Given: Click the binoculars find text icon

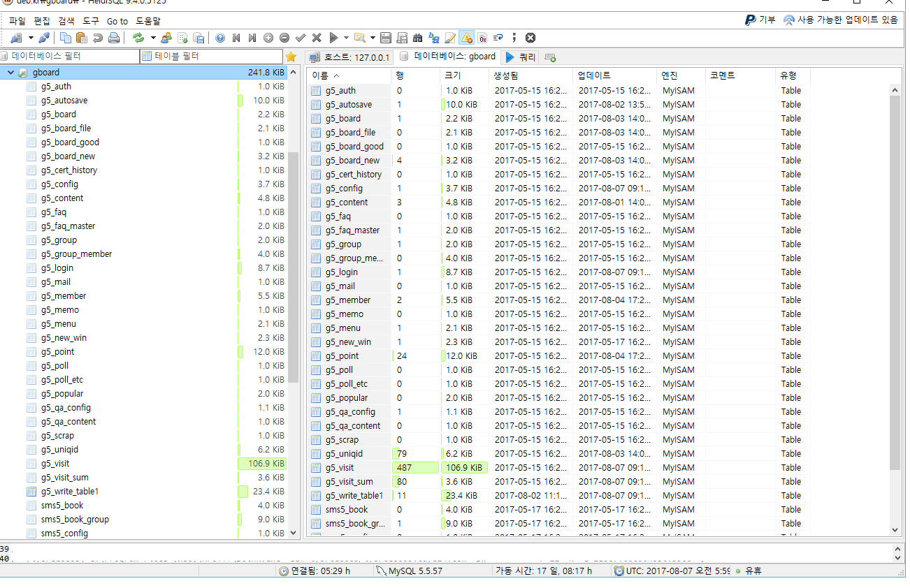Looking at the screenshot, I should click(x=417, y=38).
